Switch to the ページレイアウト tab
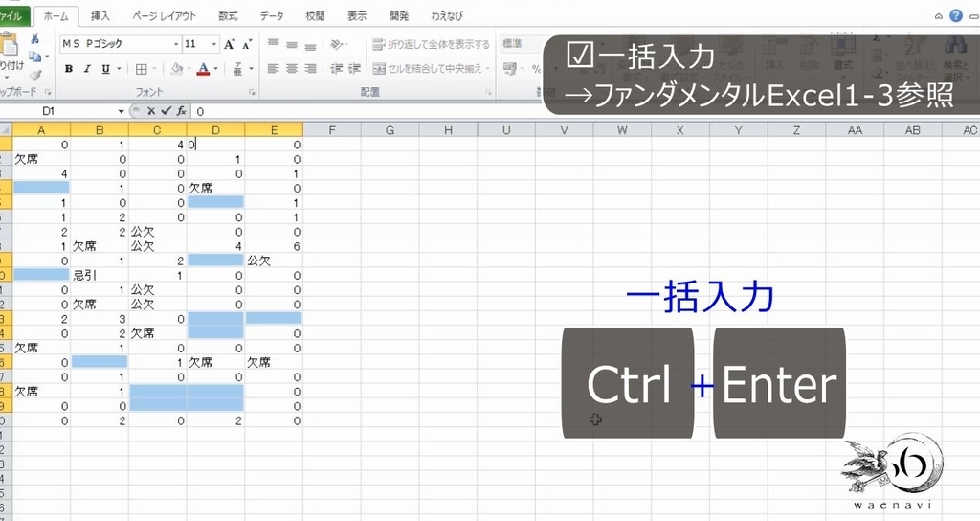980x521 pixels. point(165,16)
